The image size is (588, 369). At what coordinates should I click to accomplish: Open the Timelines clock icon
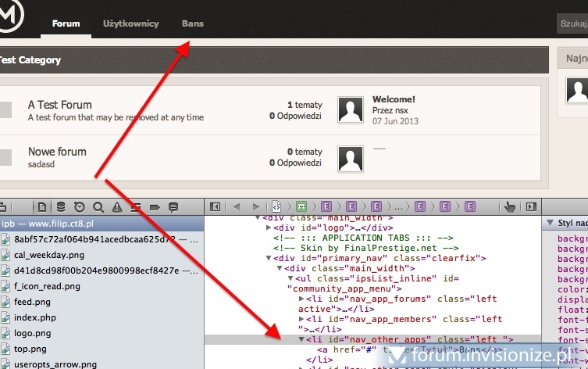[x=80, y=207]
